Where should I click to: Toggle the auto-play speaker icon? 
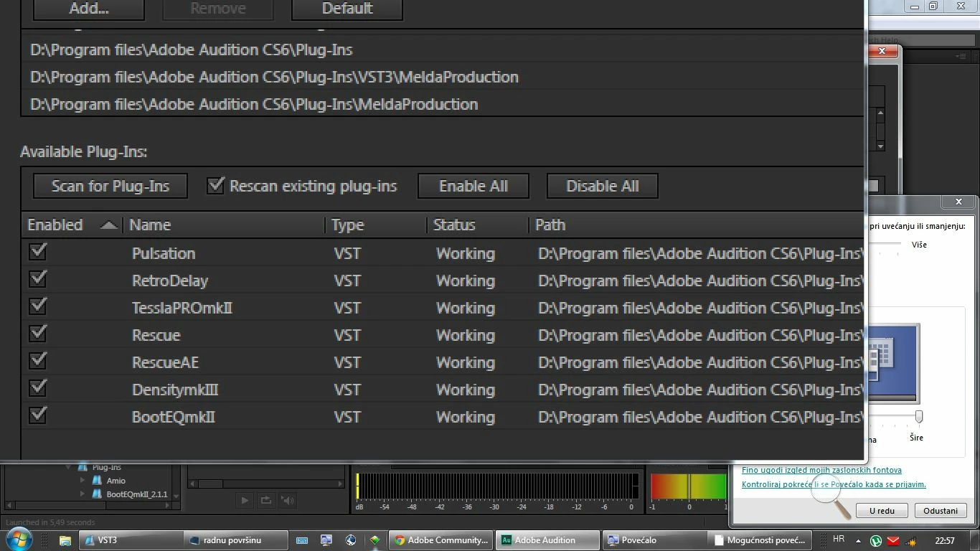tap(287, 501)
